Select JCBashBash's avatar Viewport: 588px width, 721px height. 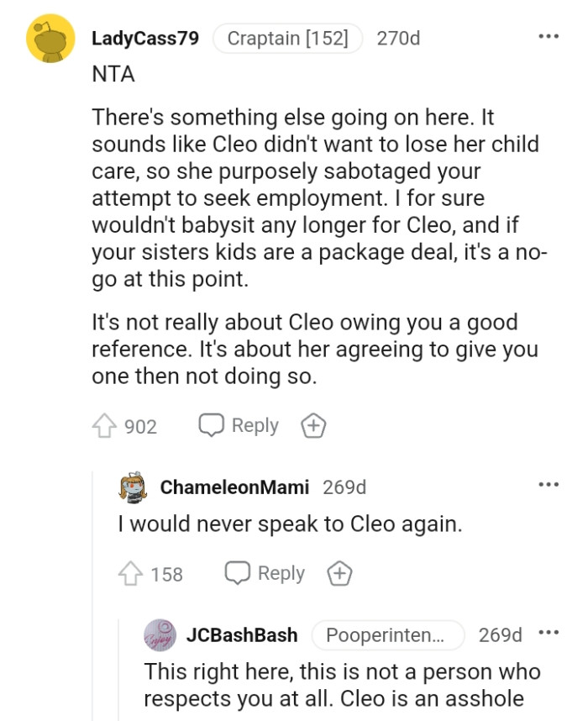[x=160, y=635]
